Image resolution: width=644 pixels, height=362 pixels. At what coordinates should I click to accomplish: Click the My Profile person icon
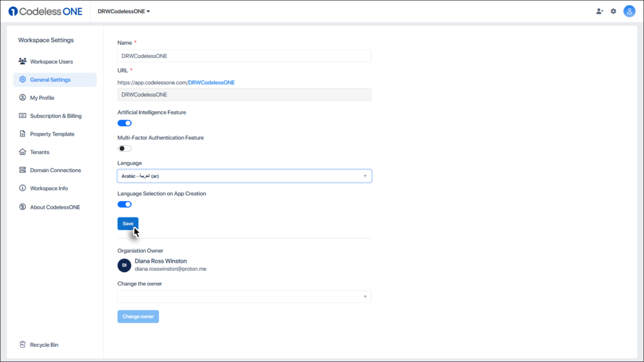tap(23, 97)
